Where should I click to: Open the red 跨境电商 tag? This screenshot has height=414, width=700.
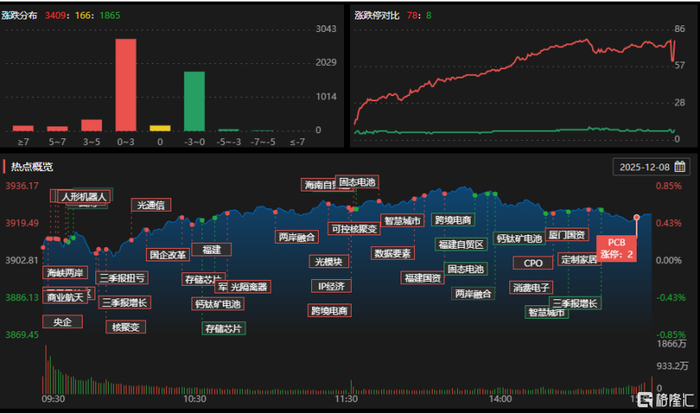click(329, 310)
